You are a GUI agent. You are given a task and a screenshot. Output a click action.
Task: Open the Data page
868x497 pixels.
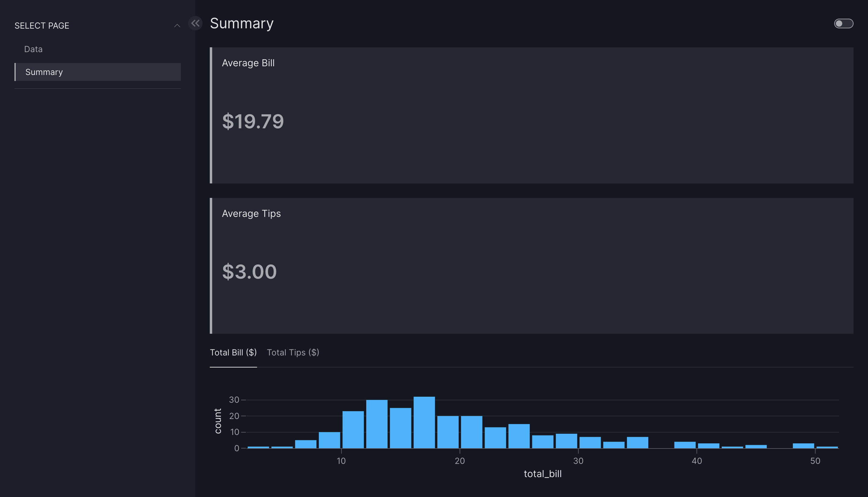click(33, 49)
